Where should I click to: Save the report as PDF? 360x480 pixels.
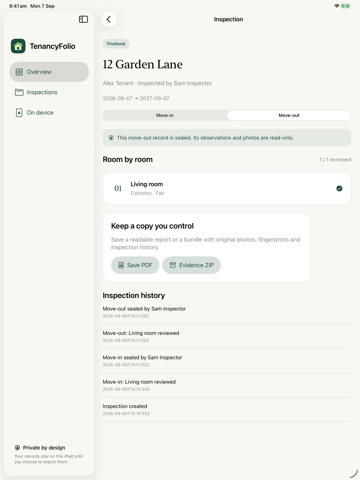[135, 265]
